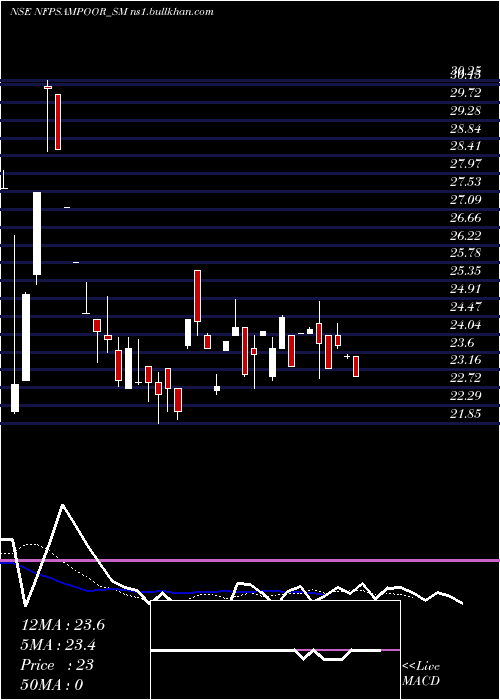Click the last red candlestick on the chart
Image resolution: width=500 pixels, height=700 pixels.
(356, 367)
